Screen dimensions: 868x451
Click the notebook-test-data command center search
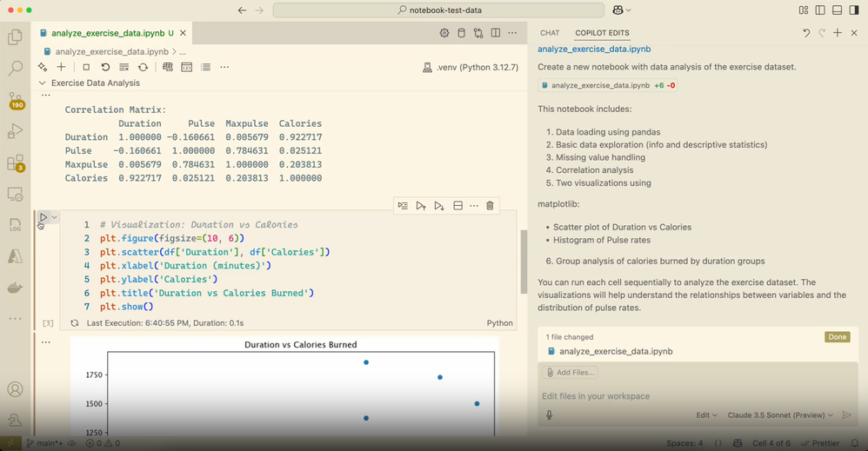(438, 10)
